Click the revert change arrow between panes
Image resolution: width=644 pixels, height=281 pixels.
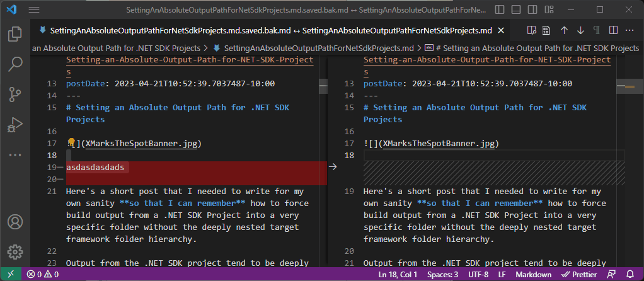333,167
